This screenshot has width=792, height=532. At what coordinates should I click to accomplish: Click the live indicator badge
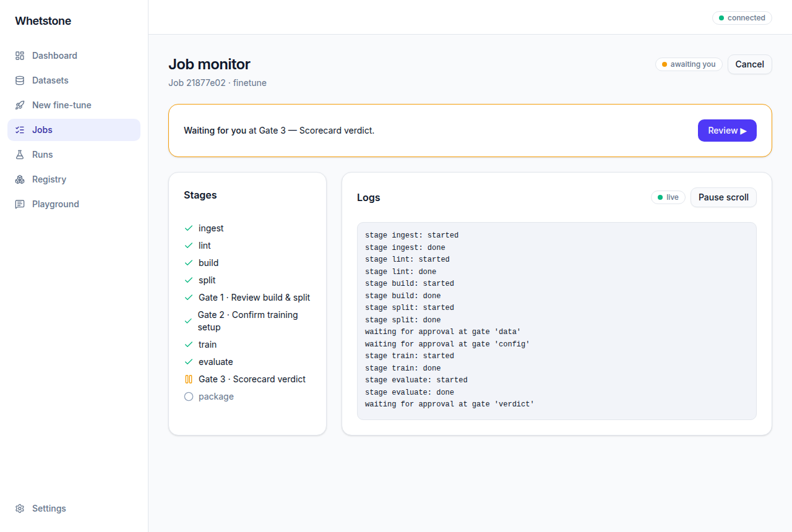click(668, 197)
